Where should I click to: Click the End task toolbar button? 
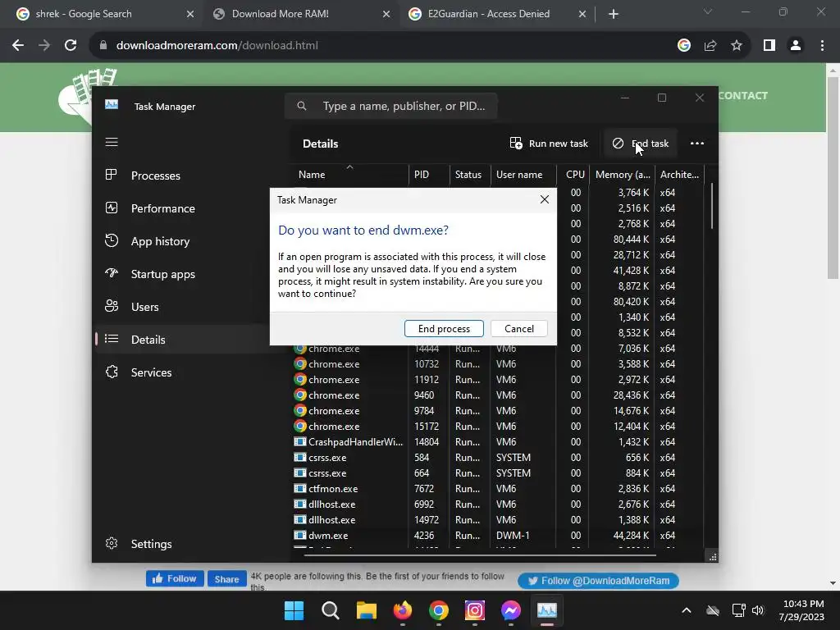pos(641,144)
